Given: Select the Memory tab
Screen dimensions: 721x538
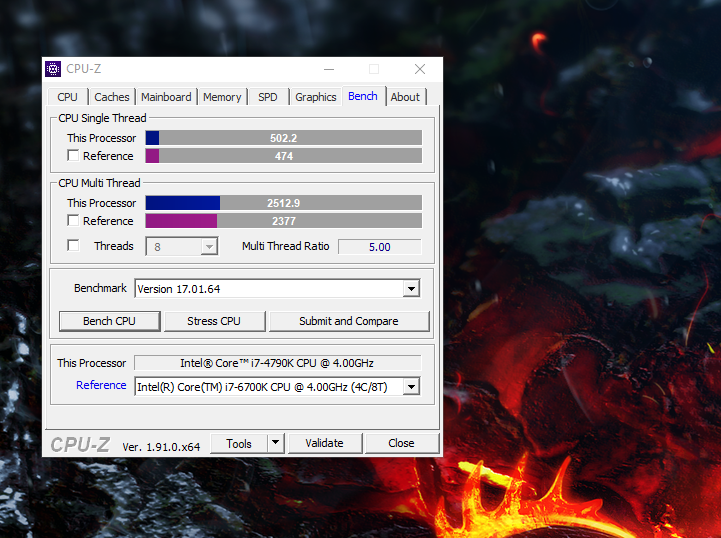Looking at the screenshot, I should coord(222,97).
